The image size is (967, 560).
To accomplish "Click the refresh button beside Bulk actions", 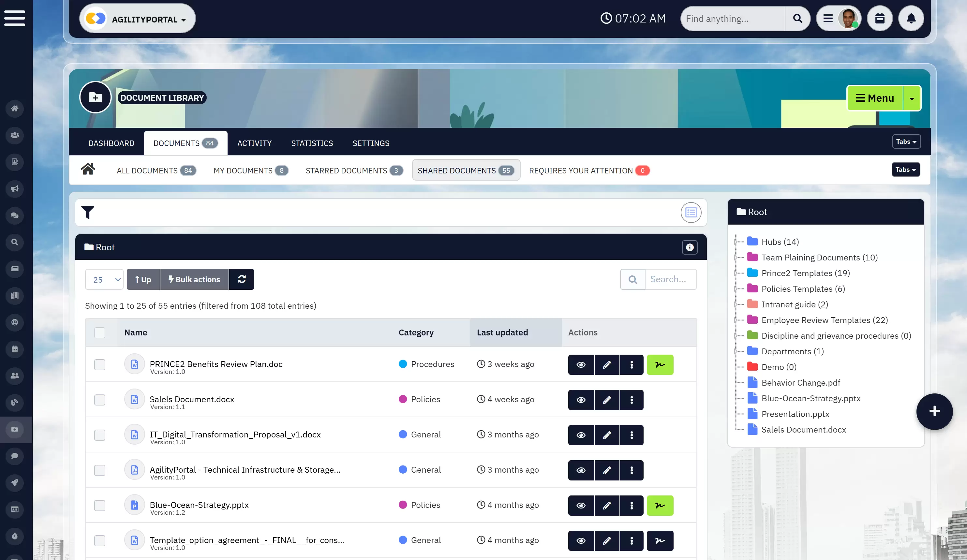I will click(241, 279).
